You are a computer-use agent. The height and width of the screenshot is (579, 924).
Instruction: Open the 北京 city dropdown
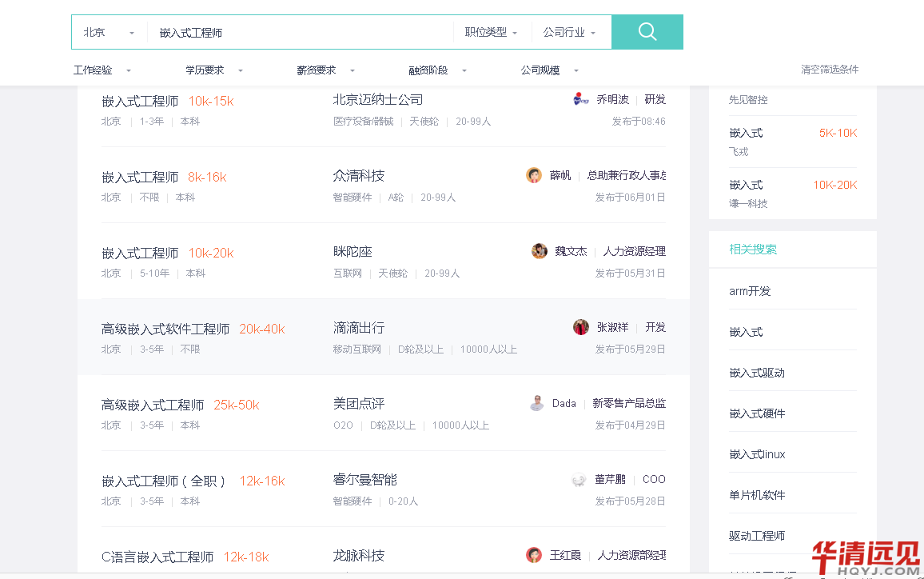point(109,33)
